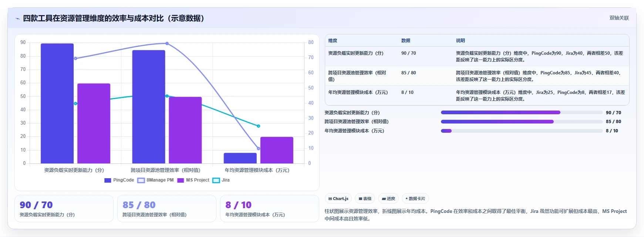The height and width of the screenshot is (237, 644).
Task: Click the summary text mentioning 柱状图展示资源管理效率
Action: click(476, 215)
